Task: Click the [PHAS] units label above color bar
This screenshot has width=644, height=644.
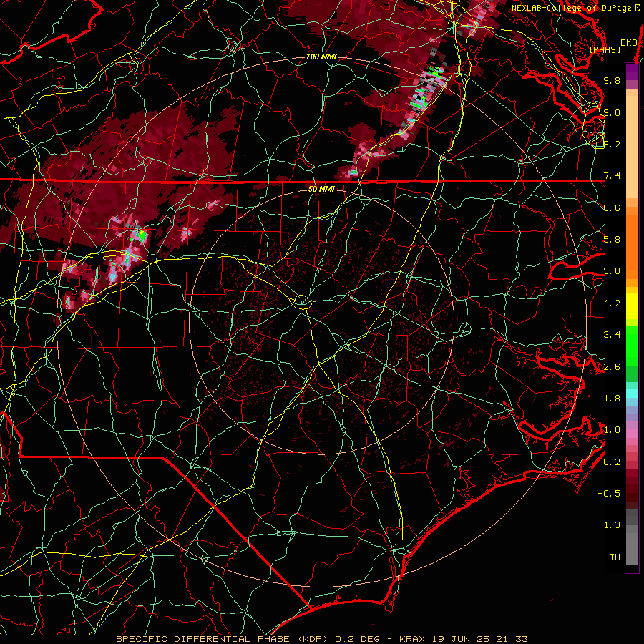Action: 605,49
